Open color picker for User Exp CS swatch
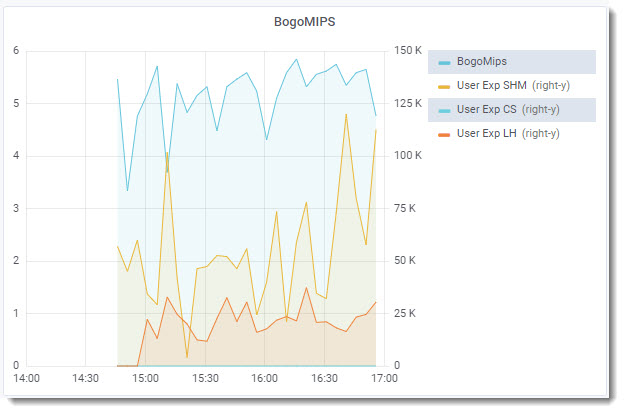 [444, 111]
